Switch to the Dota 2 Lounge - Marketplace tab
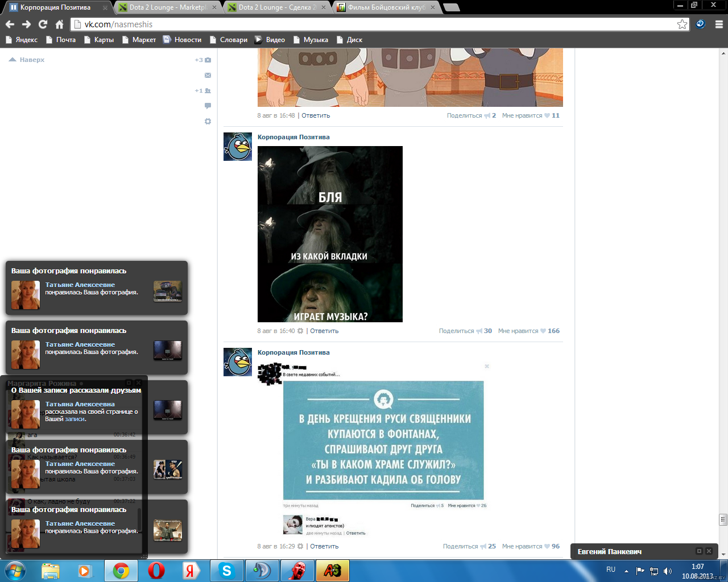 [167, 7]
